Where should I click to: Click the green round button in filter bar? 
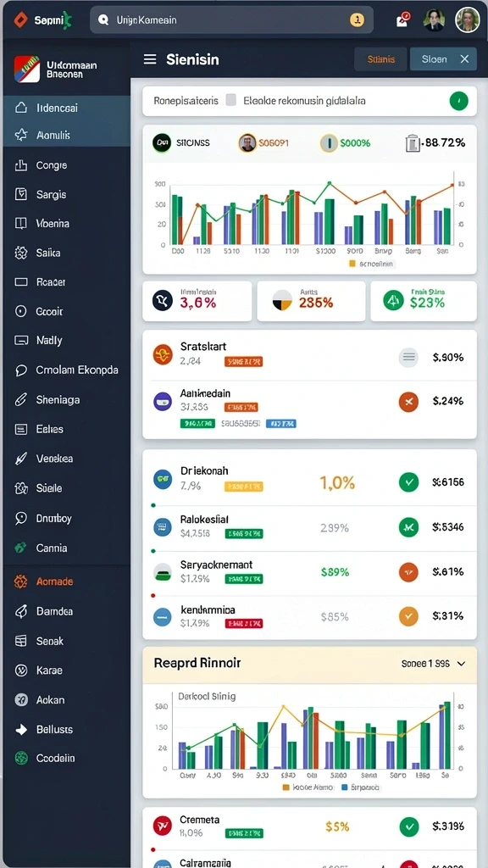458,101
